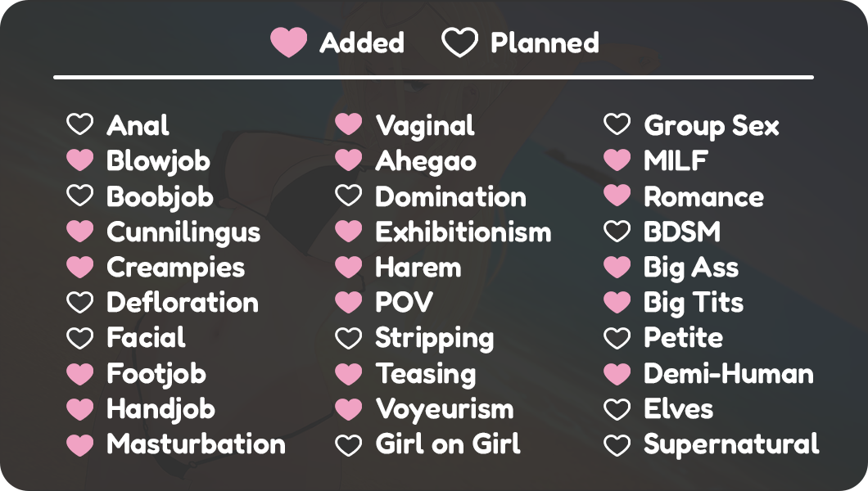Click the pink heart next to Demi-Human
This screenshot has height=491, width=868.
coord(617,373)
